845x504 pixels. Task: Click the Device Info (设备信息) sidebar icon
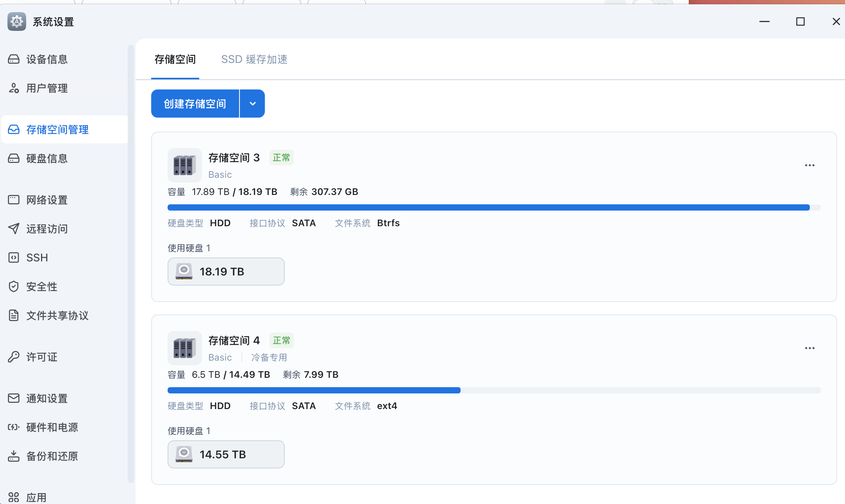[14, 59]
